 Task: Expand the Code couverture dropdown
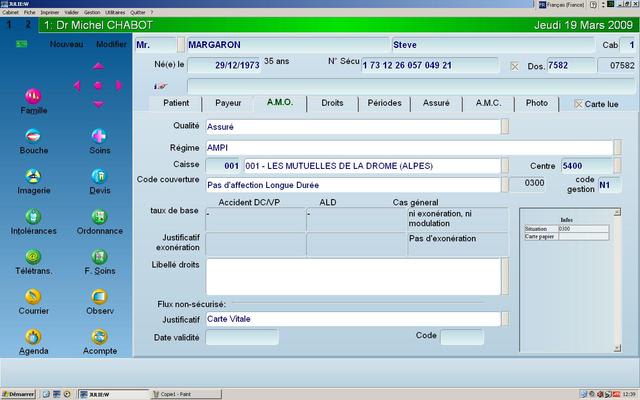pyautogui.click(x=505, y=184)
